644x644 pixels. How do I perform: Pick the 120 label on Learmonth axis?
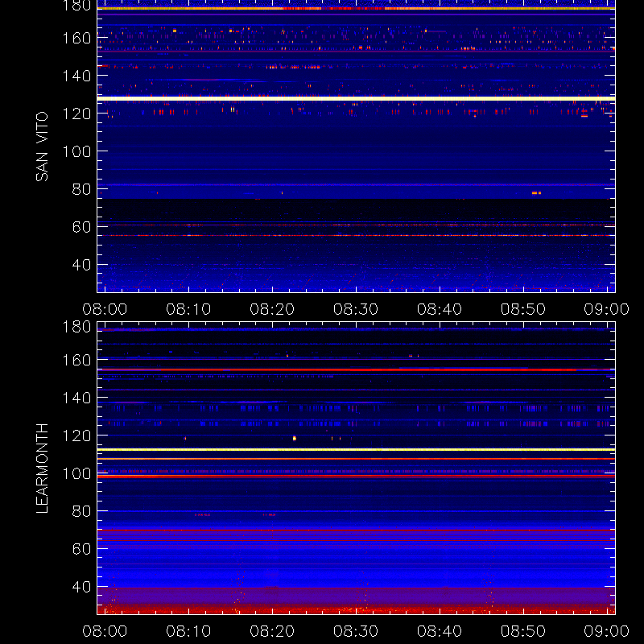76,436
